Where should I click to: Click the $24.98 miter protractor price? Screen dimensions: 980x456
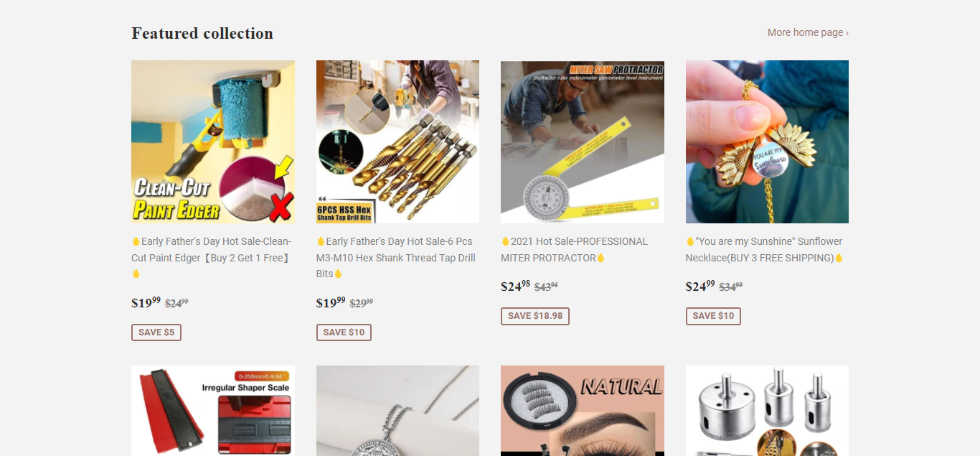515,286
